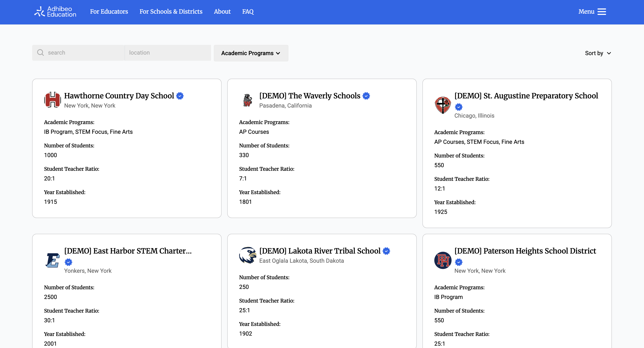Click into the location field
The image size is (644, 348).
click(167, 53)
